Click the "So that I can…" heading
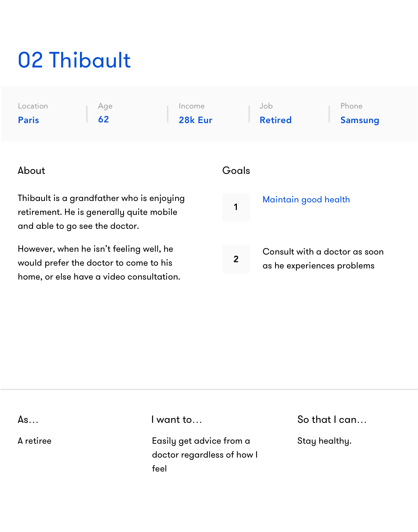Image resolution: width=418 pixels, height=532 pixels. click(x=332, y=420)
